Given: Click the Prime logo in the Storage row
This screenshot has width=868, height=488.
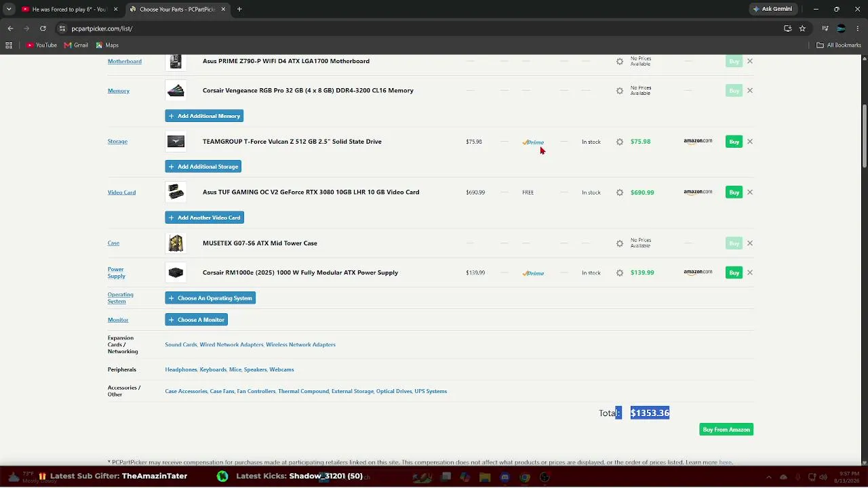Looking at the screenshot, I should tap(533, 142).
